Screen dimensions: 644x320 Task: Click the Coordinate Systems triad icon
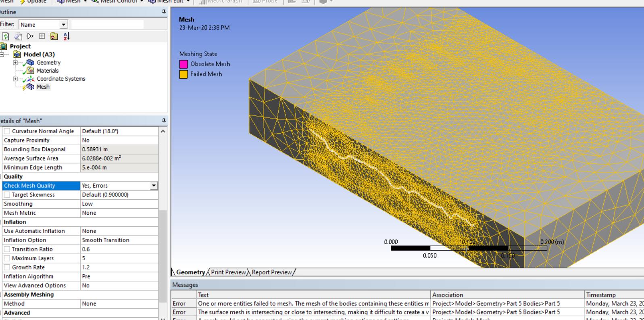pos(30,79)
